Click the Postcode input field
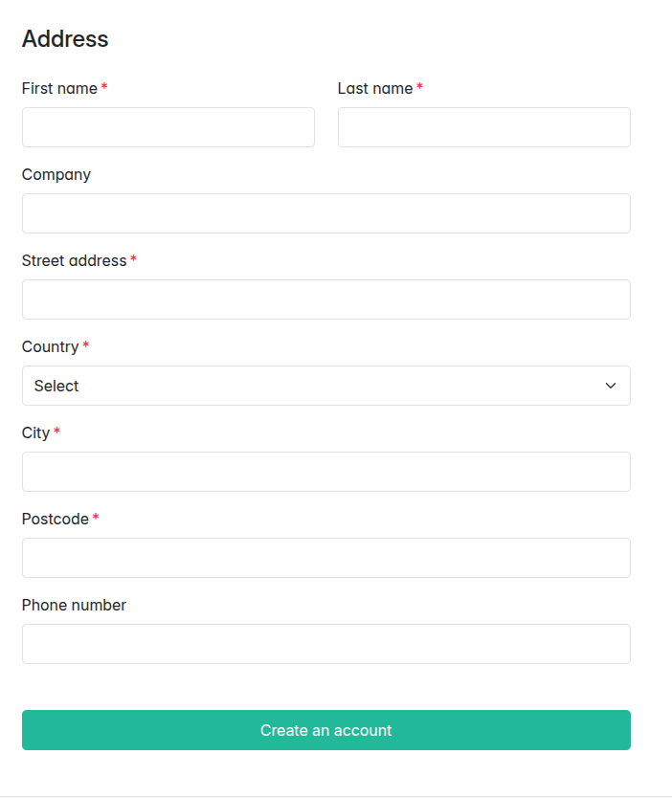The image size is (672, 798). click(x=325, y=558)
